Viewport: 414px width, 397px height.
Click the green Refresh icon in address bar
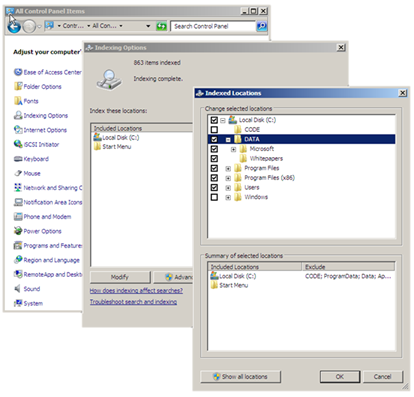[x=161, y=26]
